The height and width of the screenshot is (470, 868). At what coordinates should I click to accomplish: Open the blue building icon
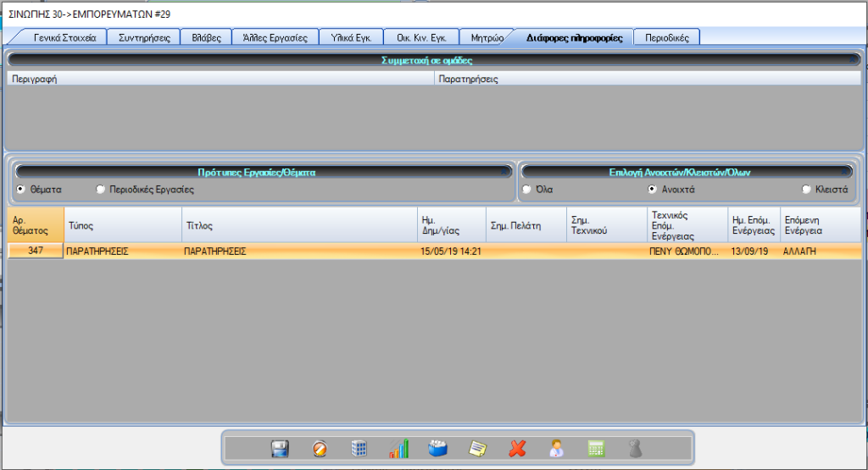tap(359, 449)
